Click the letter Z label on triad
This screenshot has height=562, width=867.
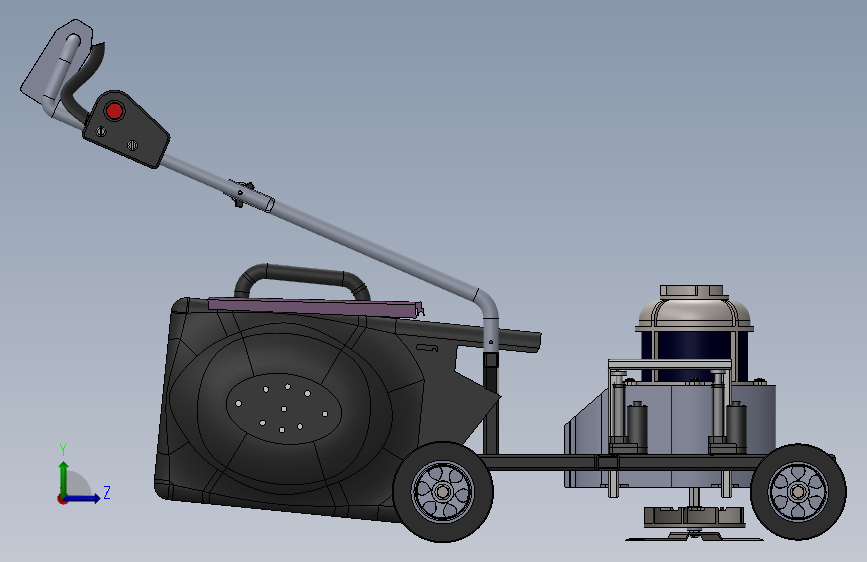click(107, 492)
